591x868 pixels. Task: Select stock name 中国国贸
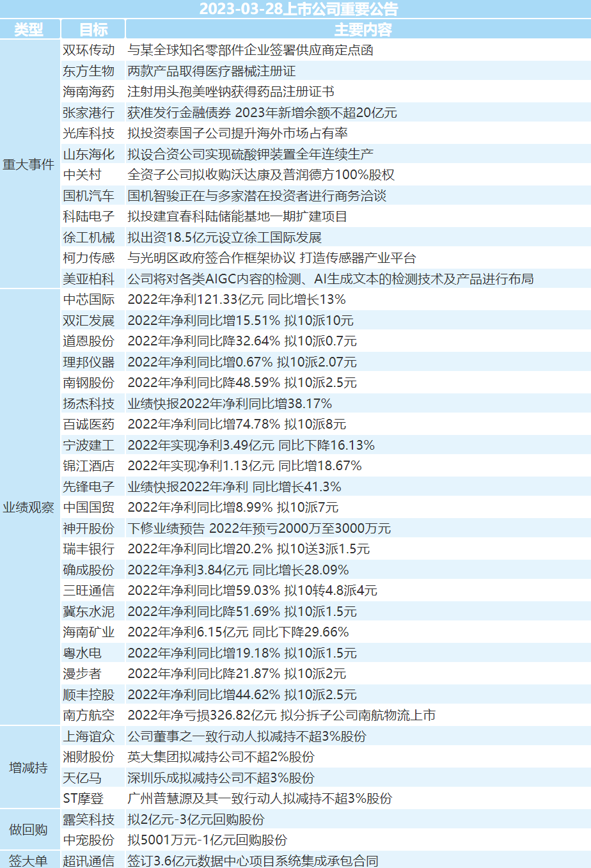(89, 507)
